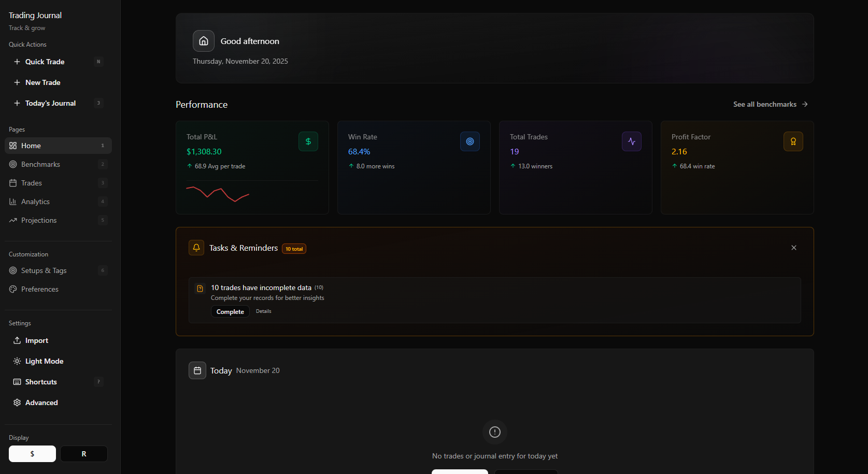
Task: Open Setups & Tags customization
Action: pyautogui.click(x=44, y=270)
